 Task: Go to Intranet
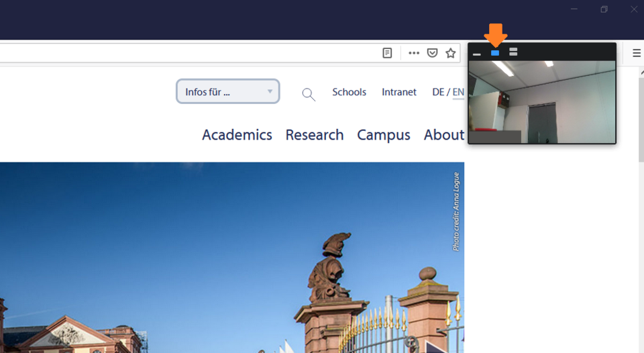tap(398, 92)
